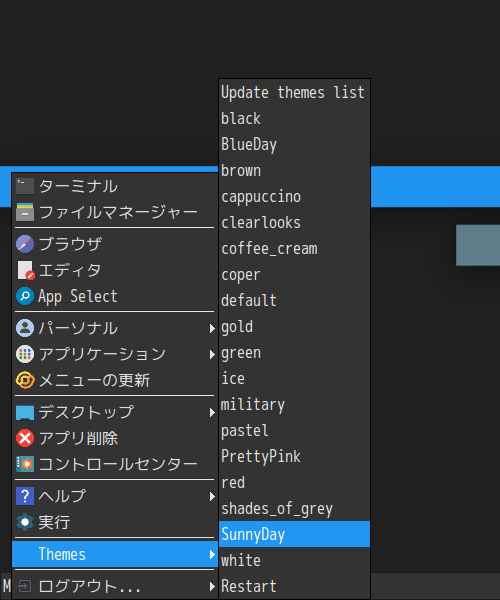Click the パーソナル label text

point(78,328)
